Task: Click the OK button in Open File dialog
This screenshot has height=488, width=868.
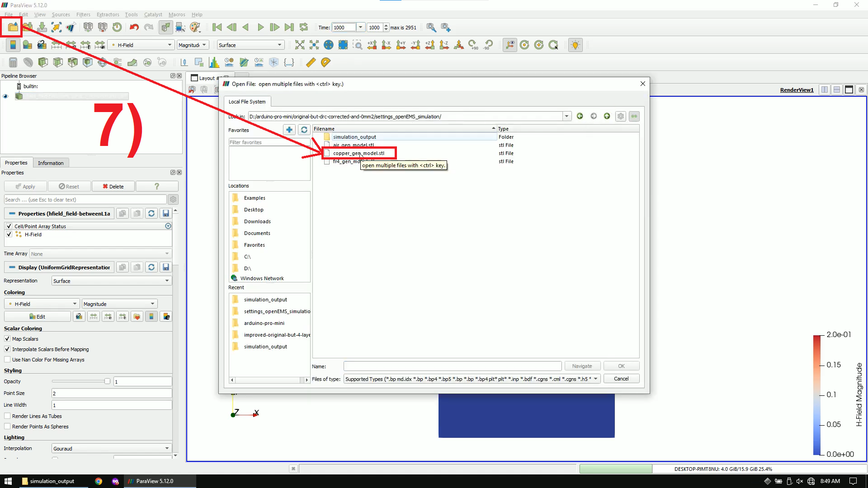Action: click(x=621, y=366)
